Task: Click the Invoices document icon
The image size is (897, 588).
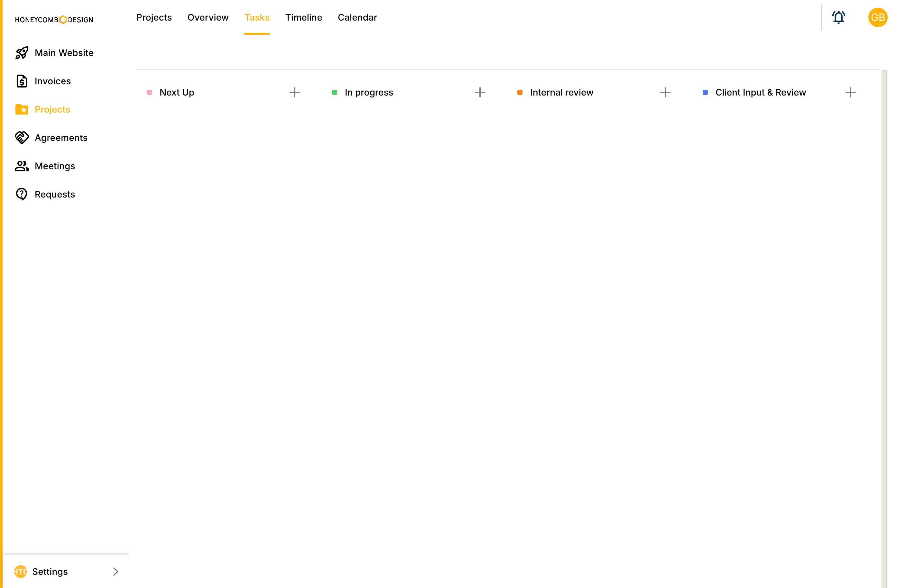Action: (x=22, y=81)
